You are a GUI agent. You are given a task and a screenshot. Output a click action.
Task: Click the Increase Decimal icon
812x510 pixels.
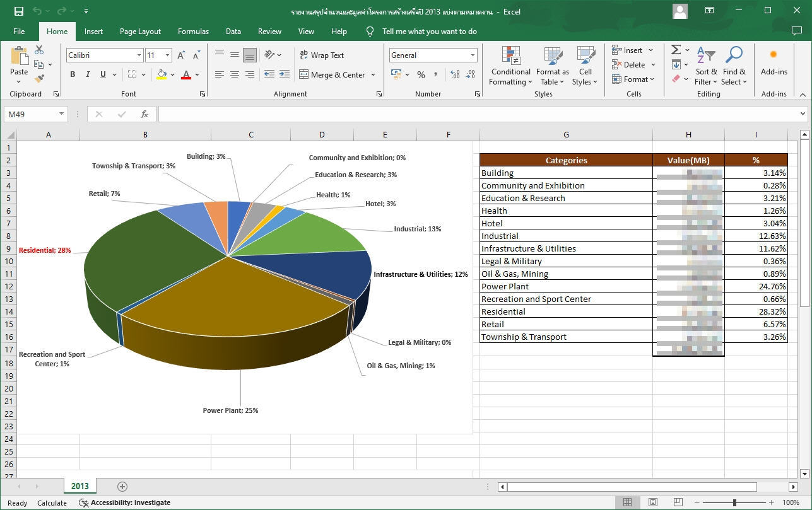coord(456,74)
